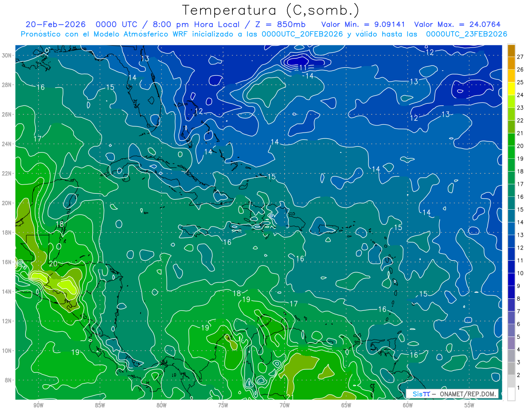Click the 65W longitude axis label

click(x=346, y=405)
